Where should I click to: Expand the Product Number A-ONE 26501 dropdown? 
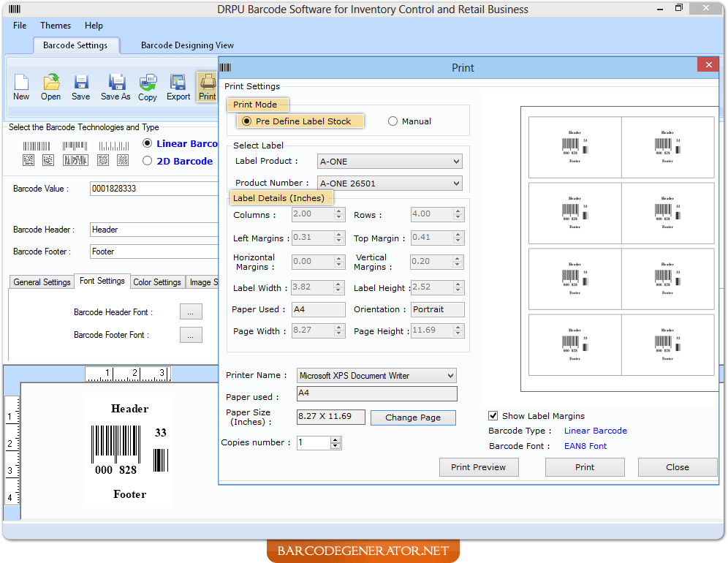coord(458,183)
